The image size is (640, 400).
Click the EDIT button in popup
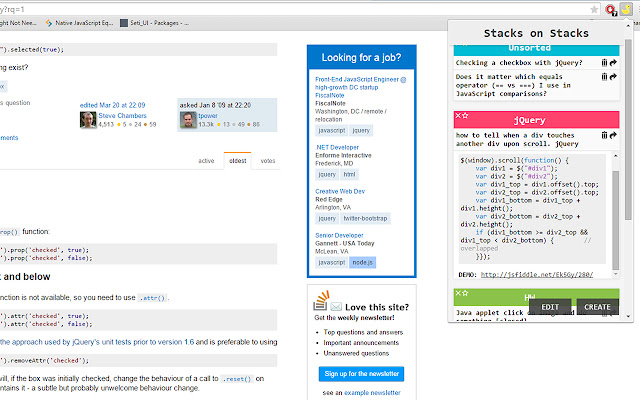[550, 307]
